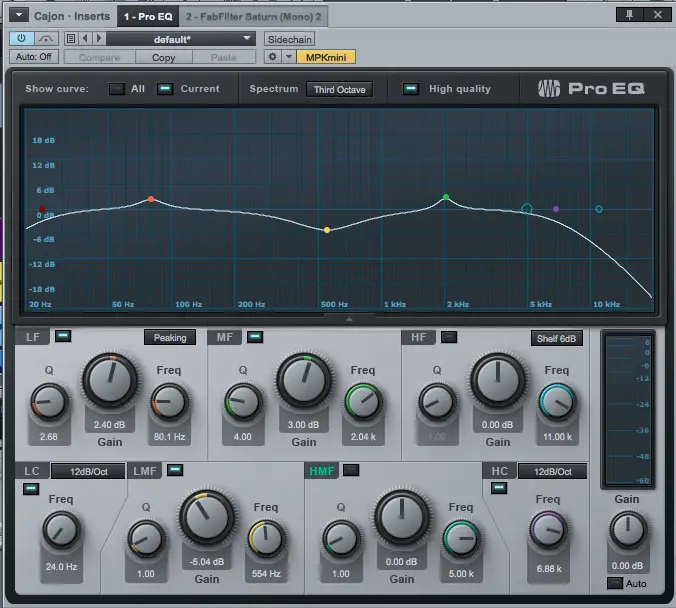The image size is (676, 608).
Task: Switch to the 1 - Pro EQ tab
Action: tap(148, 16)
